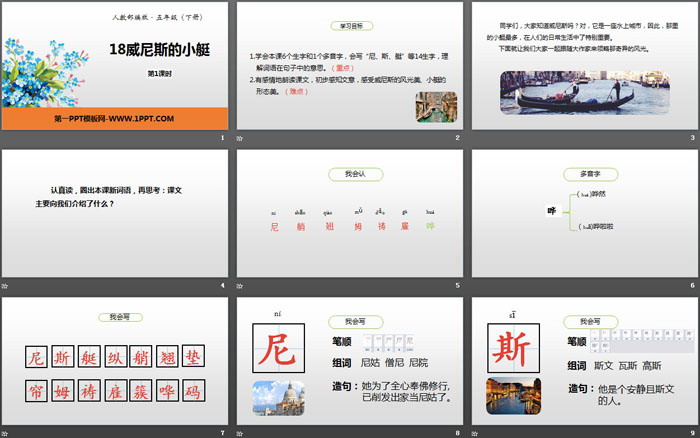Click slide number label 6
Screen dimensions: 700x438
tap(692, 285)
